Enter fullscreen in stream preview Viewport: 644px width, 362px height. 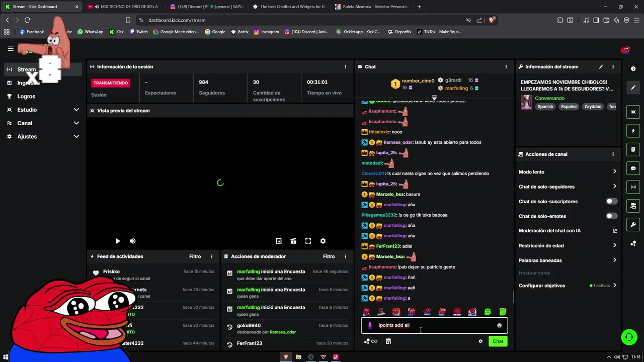coord(308,241)
